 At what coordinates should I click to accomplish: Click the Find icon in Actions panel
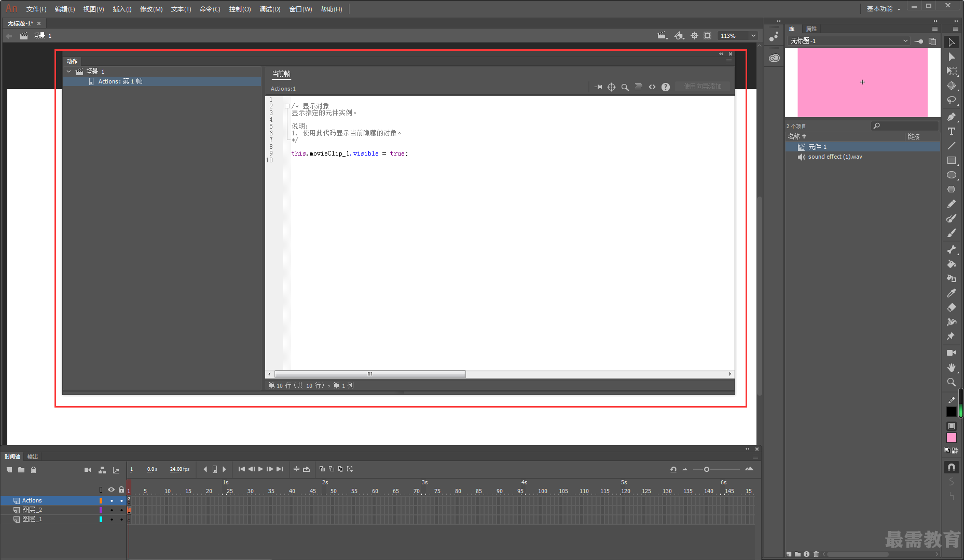[625, 87]
